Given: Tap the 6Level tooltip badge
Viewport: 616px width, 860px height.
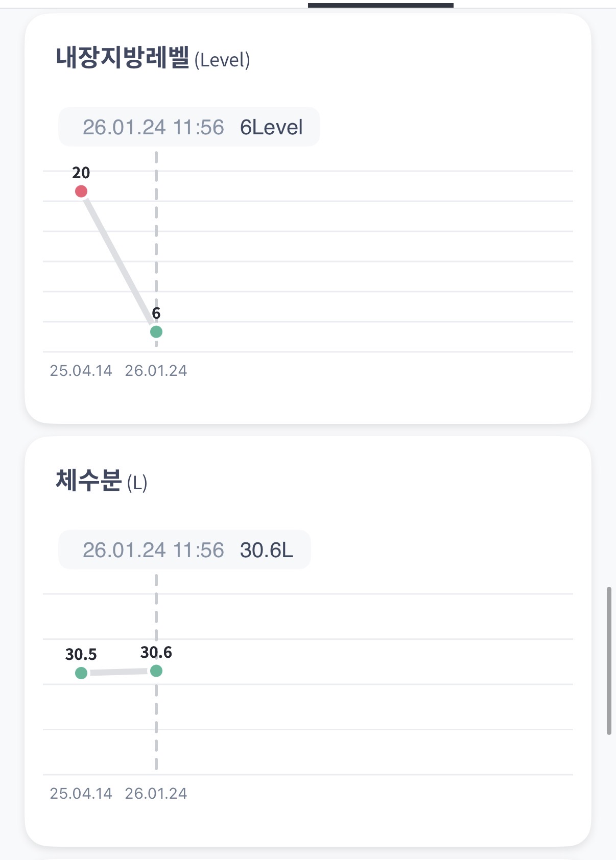Looking at the screenshot, I should coord(189,127).
